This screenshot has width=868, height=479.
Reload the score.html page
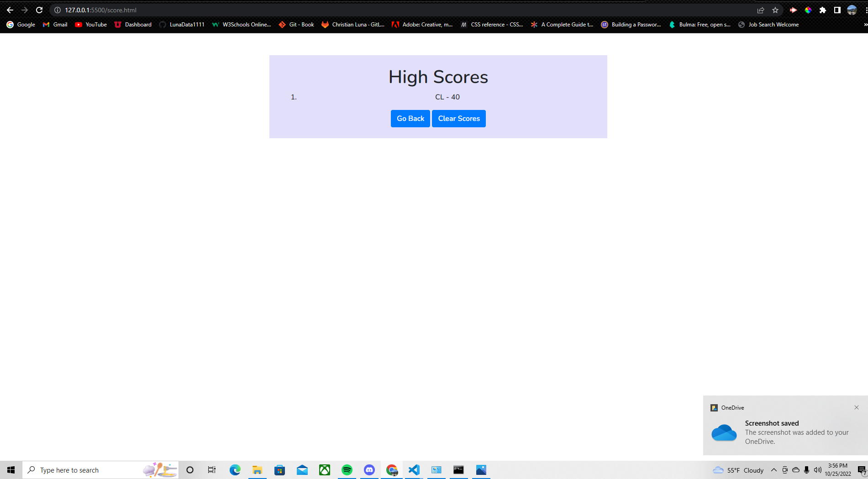(x=39, y=10)
